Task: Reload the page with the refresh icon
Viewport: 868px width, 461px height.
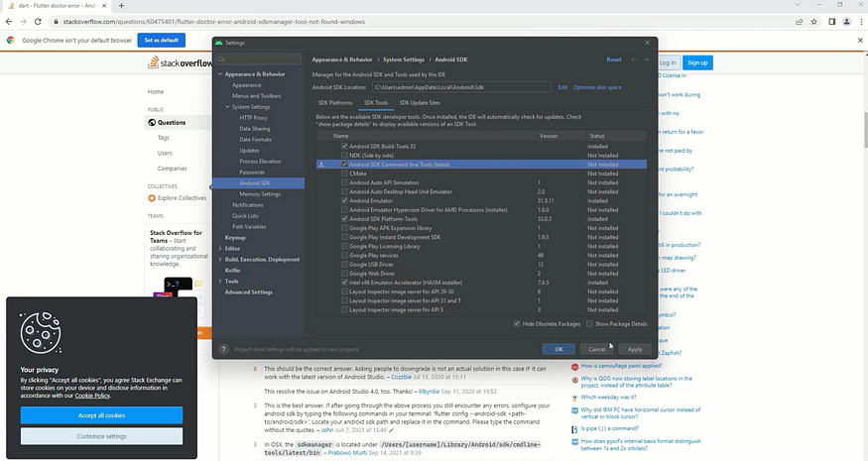Action: 38,22
